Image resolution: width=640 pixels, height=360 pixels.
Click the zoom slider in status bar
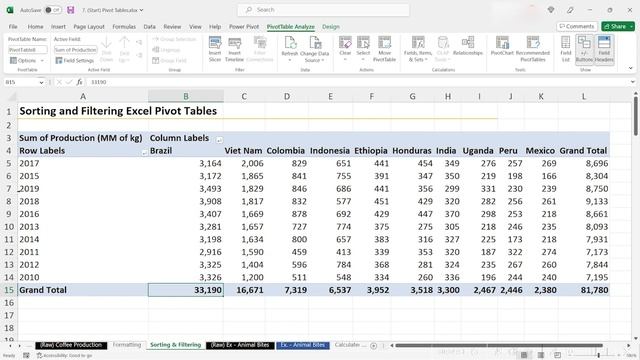tap(598, 356)
